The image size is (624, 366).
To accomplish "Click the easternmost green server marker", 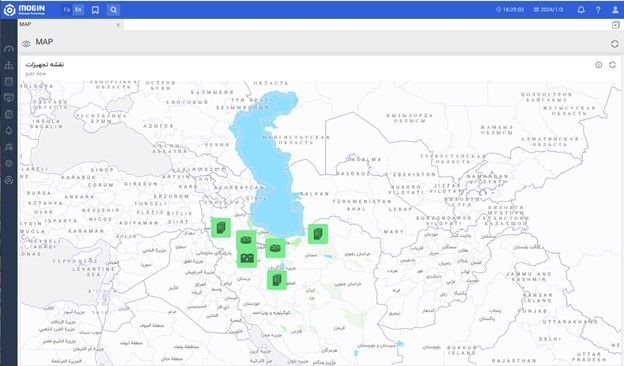I will [x=318, y=234].
